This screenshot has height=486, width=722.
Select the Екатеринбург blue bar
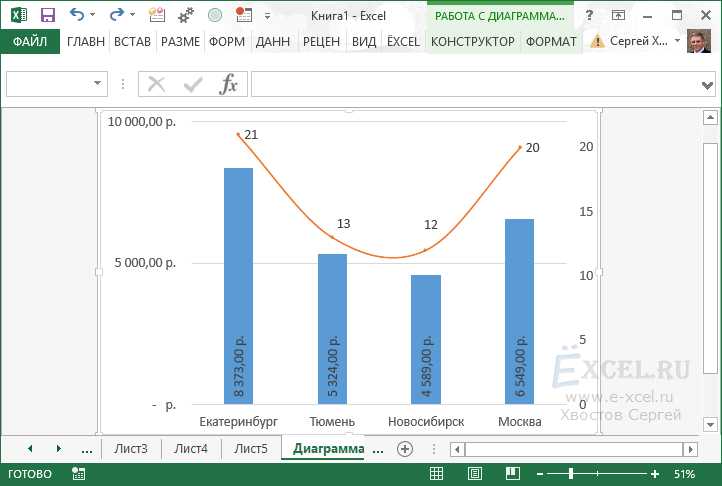(239, 286)
